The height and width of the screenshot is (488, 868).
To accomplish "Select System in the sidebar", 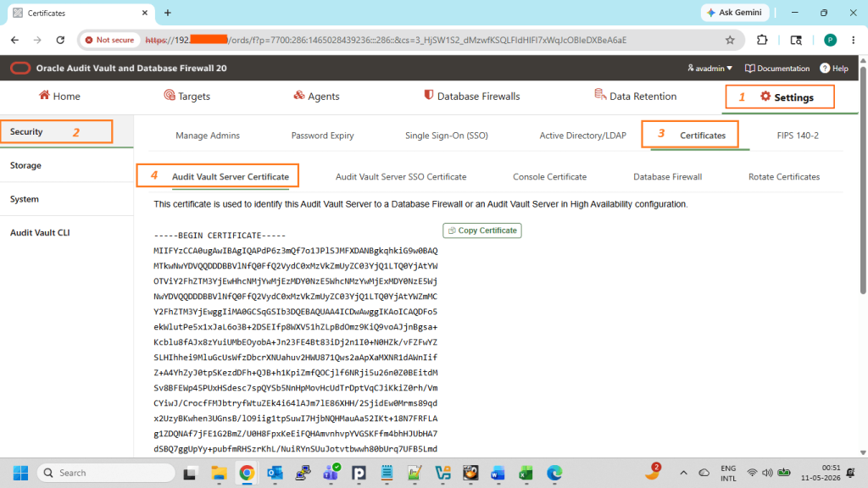I will coord(25,199).
